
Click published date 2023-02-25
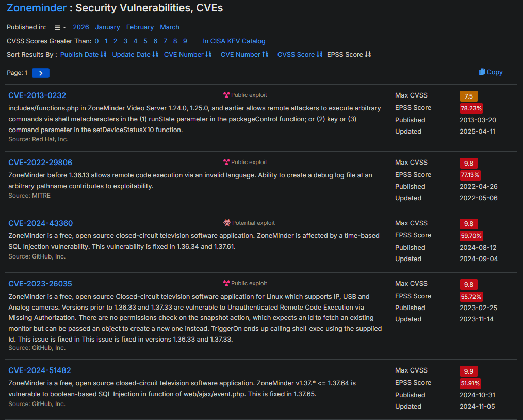coord(478,308)
